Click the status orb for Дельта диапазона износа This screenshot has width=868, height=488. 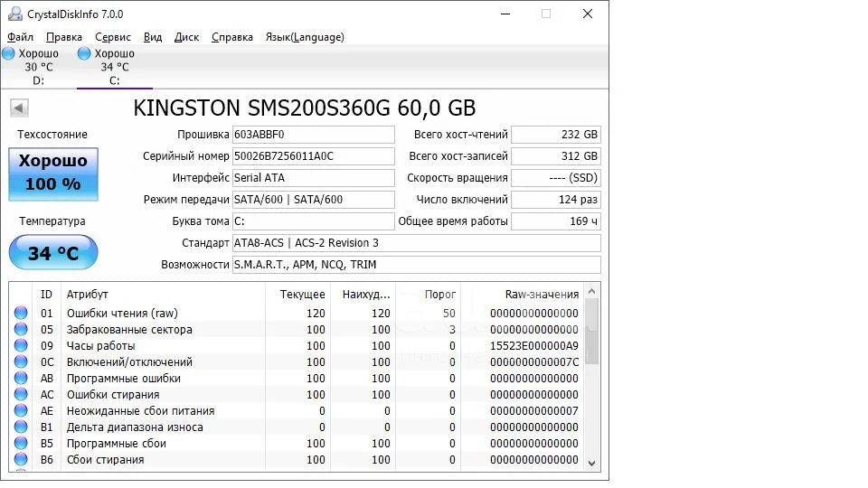21,427
